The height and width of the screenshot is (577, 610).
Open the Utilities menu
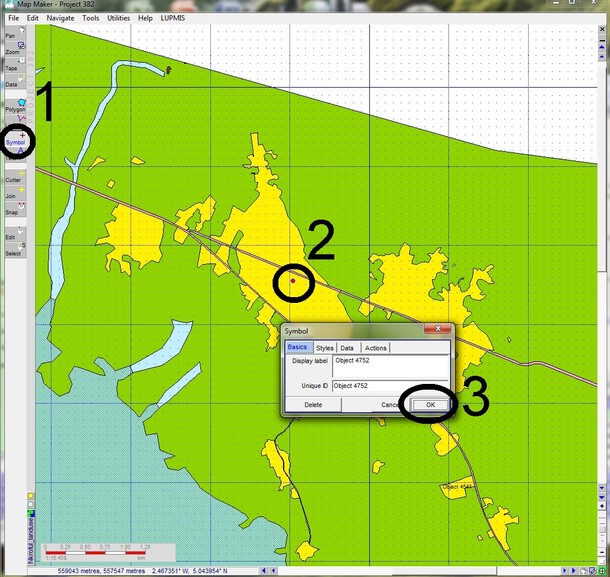click(x=118, y=18)
